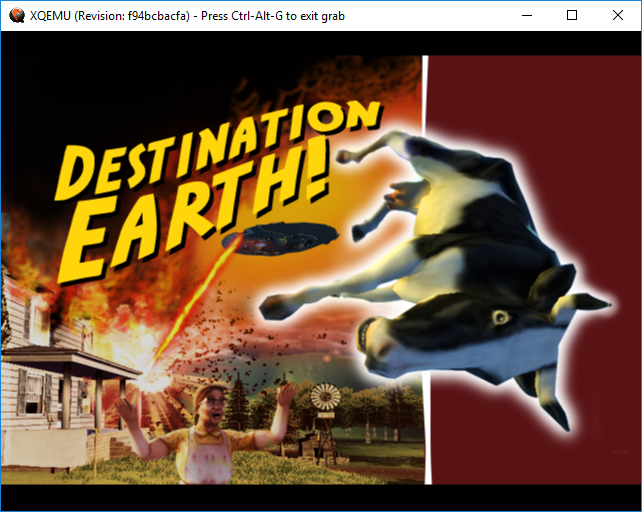Close the XQEMU emulator window
Image resolution: width=642 pixels, height=512 pixels.
(618, 16)
